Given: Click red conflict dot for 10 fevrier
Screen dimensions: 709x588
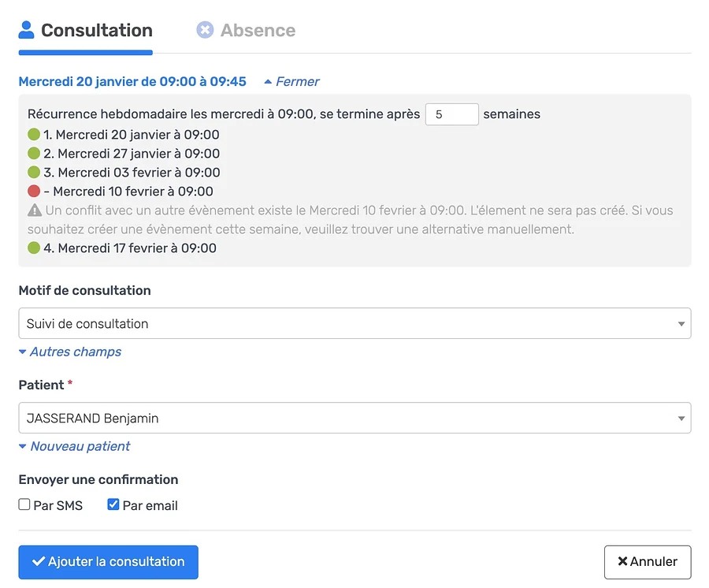Looking at the screenshot, I should click(34, 192).
